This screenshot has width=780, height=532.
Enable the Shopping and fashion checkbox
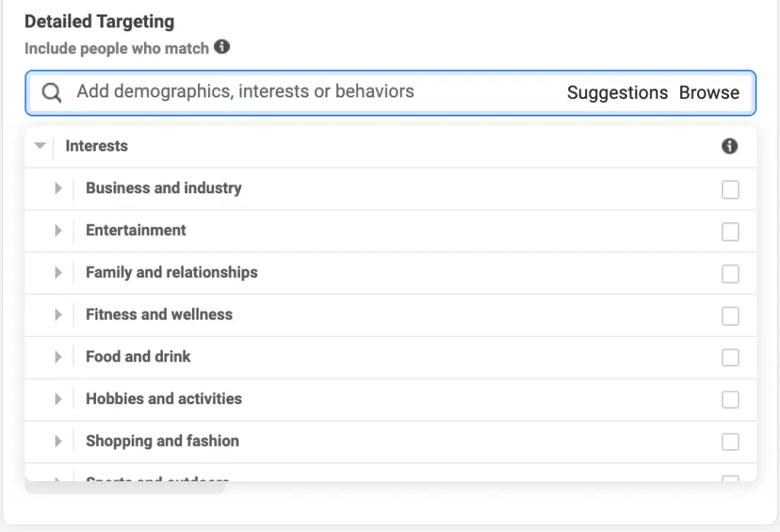pos(730,441)
